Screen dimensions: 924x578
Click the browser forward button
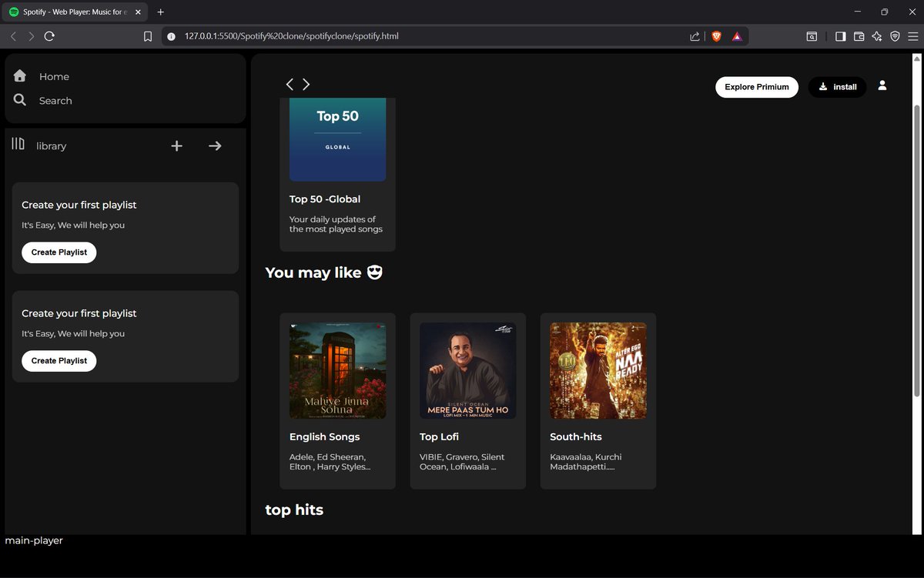[31, 36]
